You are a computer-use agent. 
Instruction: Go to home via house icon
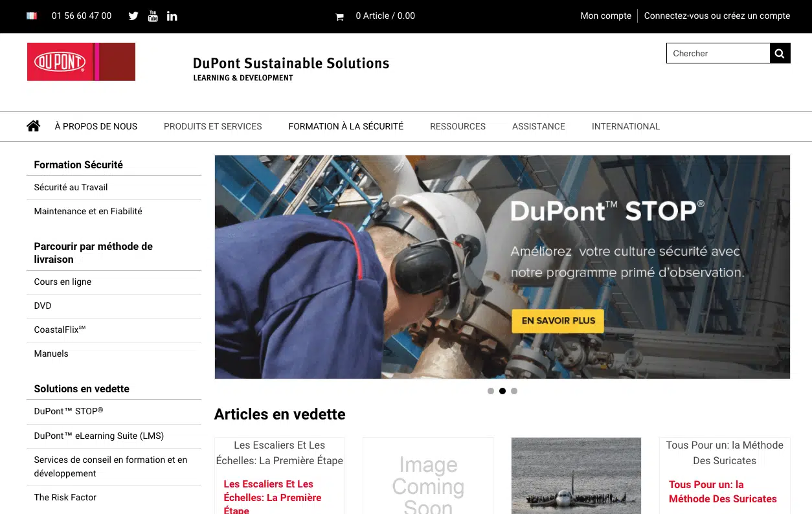[x=33, y=126]
